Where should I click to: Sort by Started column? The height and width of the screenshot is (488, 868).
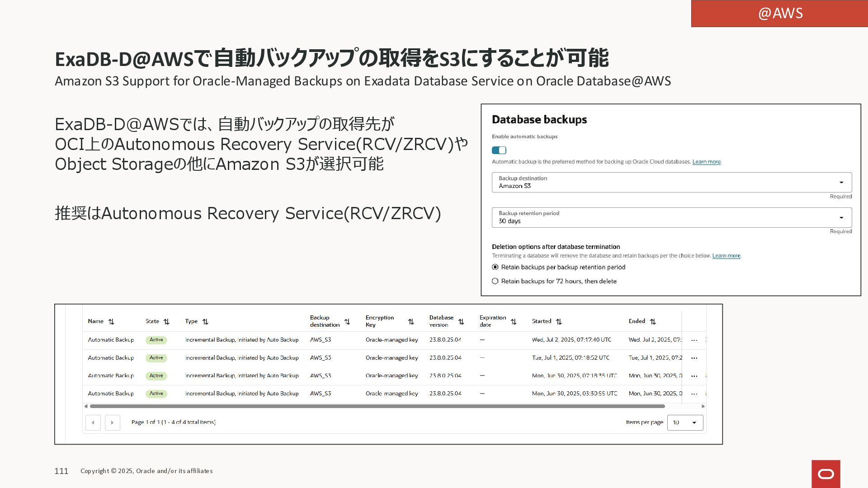tap(559, 322)
